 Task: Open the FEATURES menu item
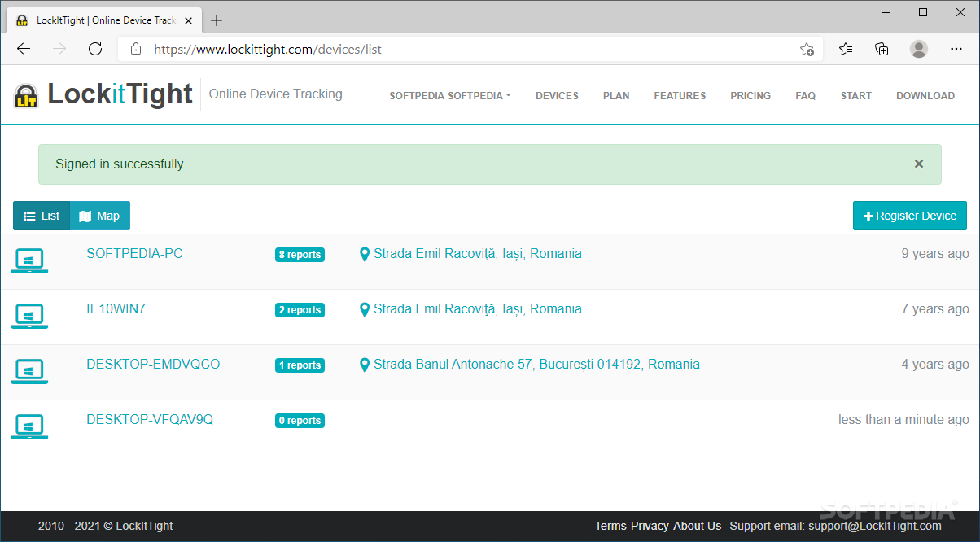click(680, 96)
